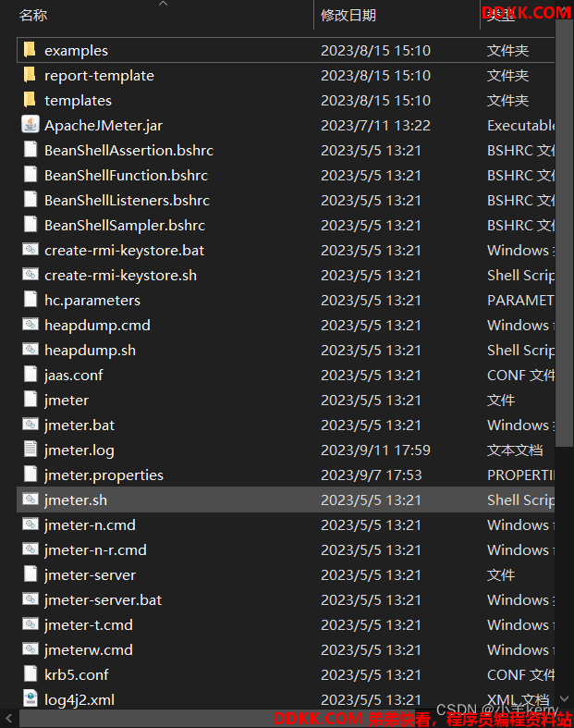The width and height of the screenshot is (574, 728).
Task: Select the heapdump.cmd file name
Action: (97, 326)
